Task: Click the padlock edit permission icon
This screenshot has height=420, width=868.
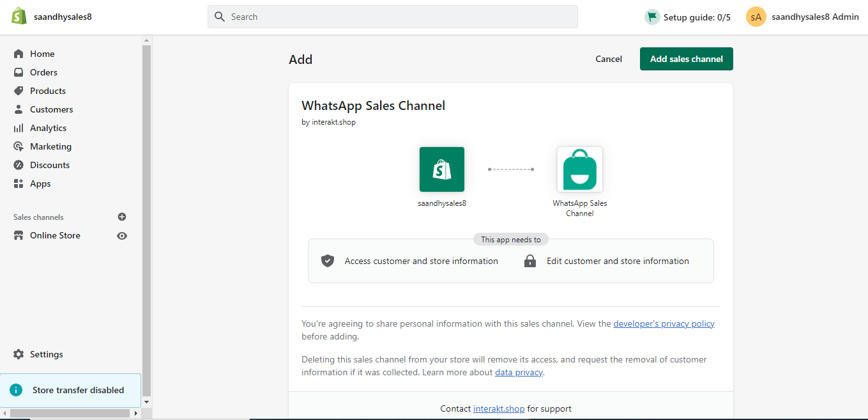Action: coord(530,261)
